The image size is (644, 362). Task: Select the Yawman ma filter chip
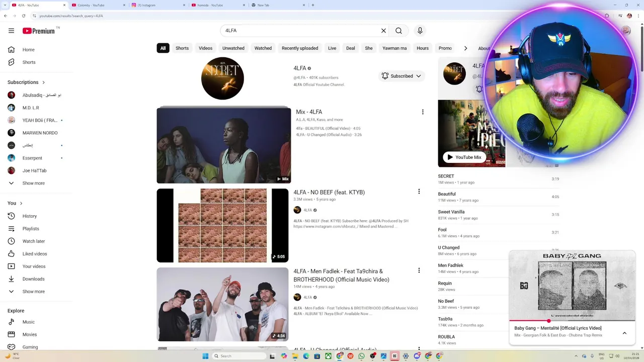394,48
